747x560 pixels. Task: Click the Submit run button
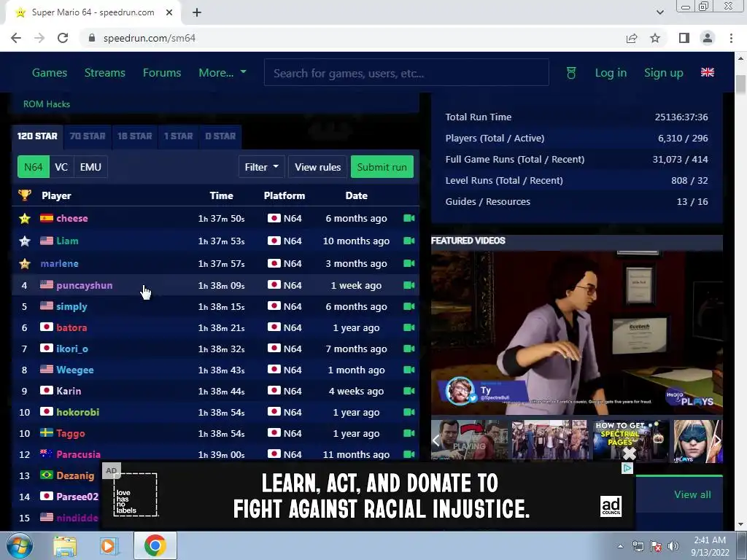point(382,167)
